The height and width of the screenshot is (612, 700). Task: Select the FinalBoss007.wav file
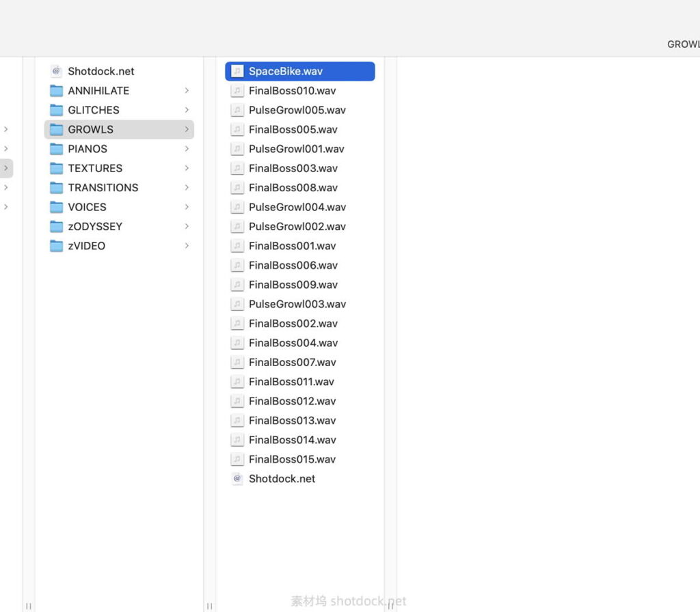[292, 362]
